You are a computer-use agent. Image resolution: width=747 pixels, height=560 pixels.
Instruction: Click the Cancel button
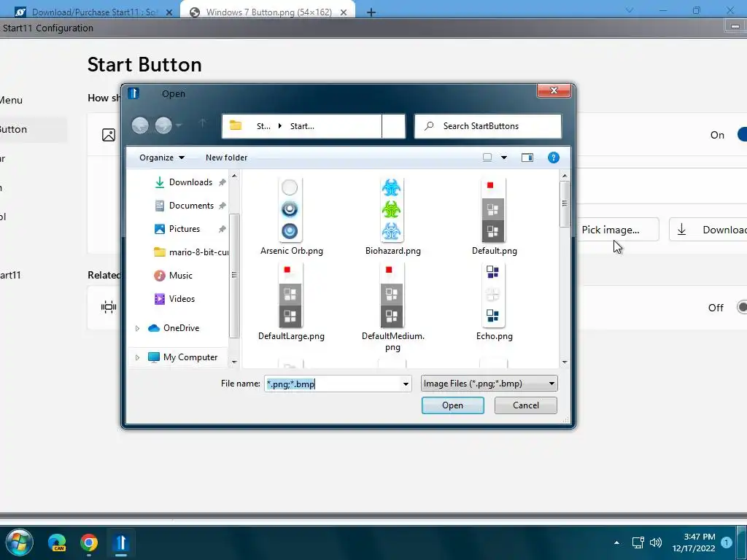pos(525,405)
